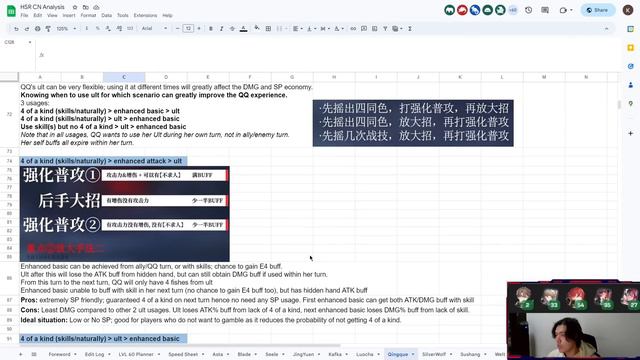The image size is (640, 360).
Task: Open the vertical align dropdown
Action: [x=311, y=29]
